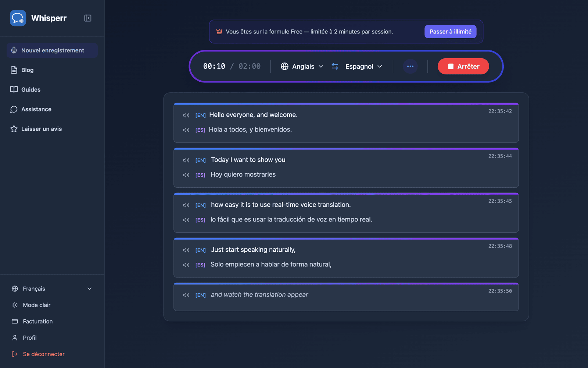This screenshot has height=368, width=588.
Task: Open Nouvel enregistrement
Action: point(52,50)
